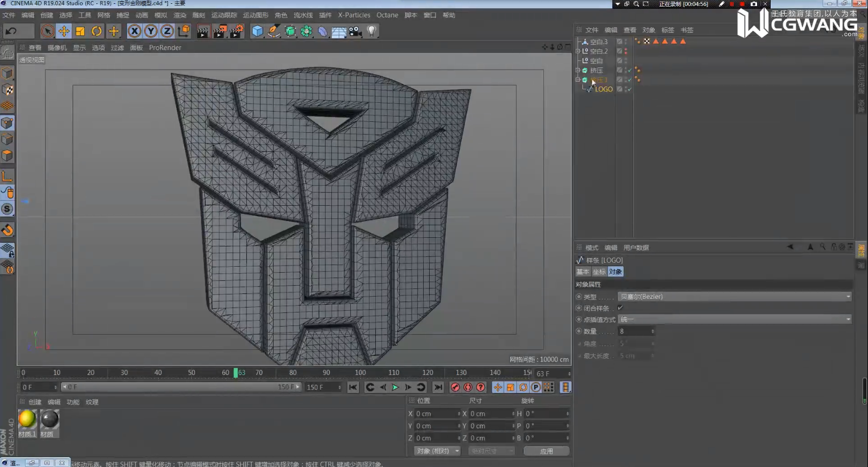868x467 pixels.
Task: Select the LOGO spline in object tree
Action: [604, 89]
